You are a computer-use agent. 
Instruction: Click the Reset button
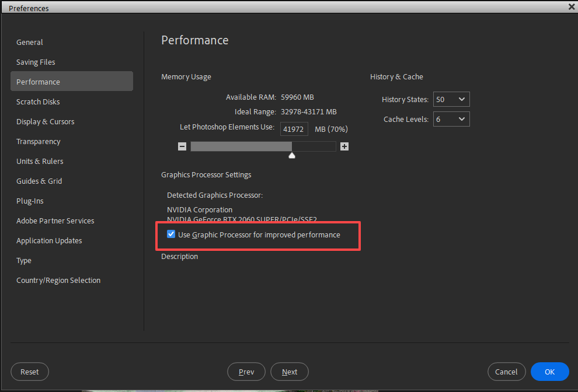click(x=29, y=372)
